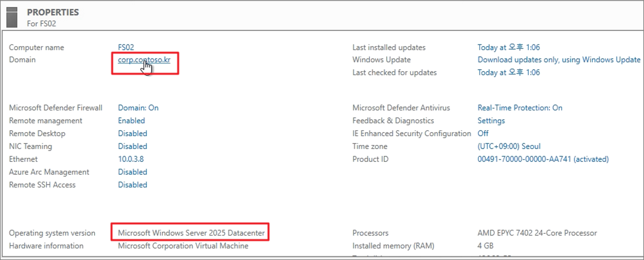The height and width of the screenshot is (260, 644).
Task: Click the 'Remote SSH Access' label
Action: click(x=42, y=185)
